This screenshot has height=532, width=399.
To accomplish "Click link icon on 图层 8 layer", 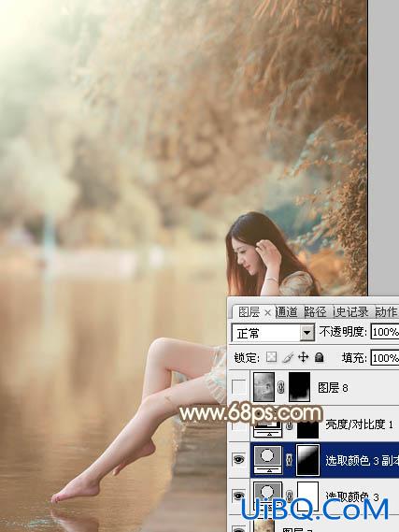I will tap(281, 387).
